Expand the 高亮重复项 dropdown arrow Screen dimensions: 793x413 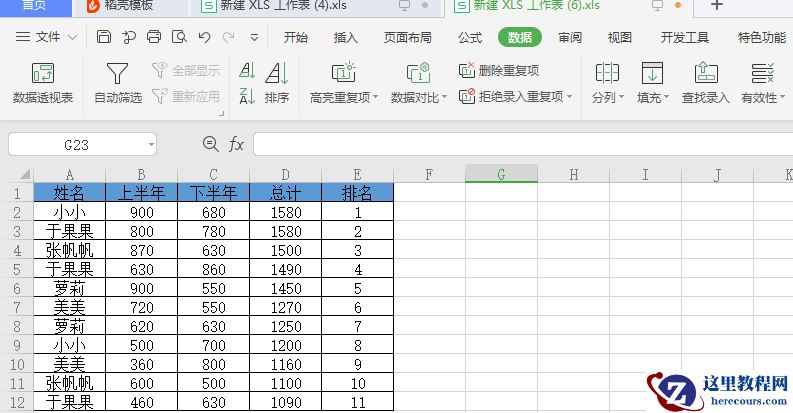(375, 97)
